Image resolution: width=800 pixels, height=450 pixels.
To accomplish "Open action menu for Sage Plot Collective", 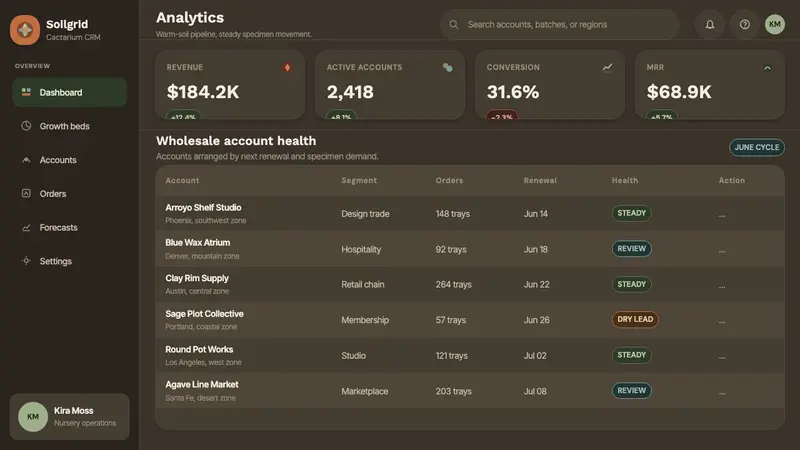I will [722, 321].
